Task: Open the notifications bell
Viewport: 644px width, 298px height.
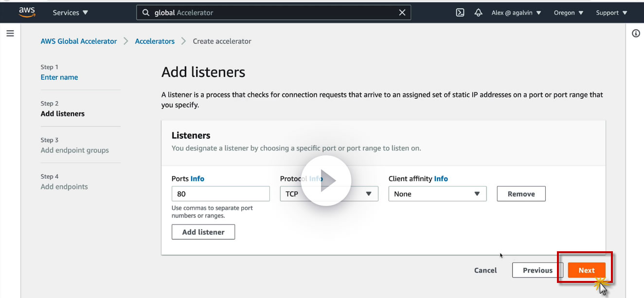Action: point(478,13)
